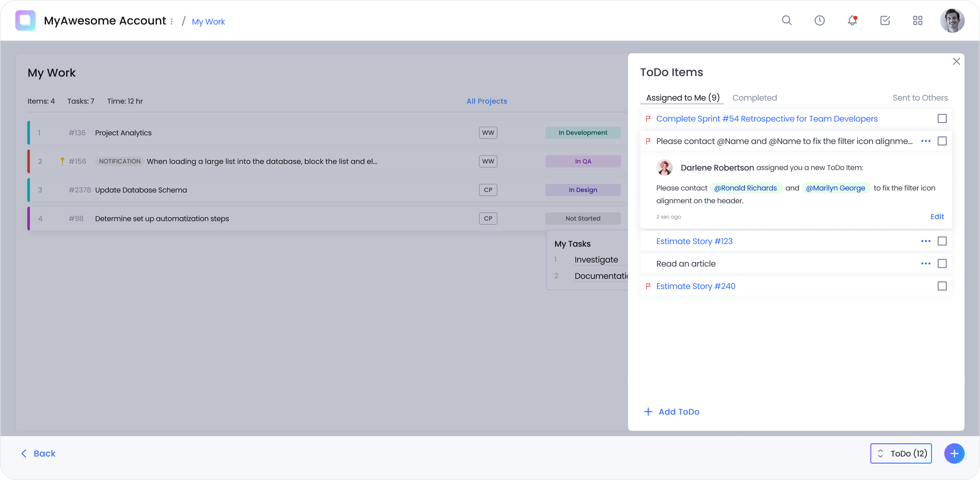Open the three-dot menu beside MyAwesome Account
The height and width of the screenshot is (480, 980).
pyautogui.click(x=171, y=21)
